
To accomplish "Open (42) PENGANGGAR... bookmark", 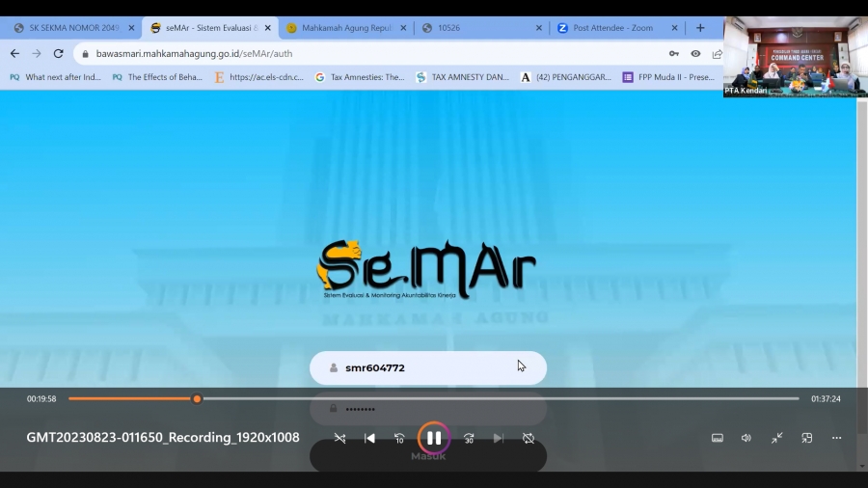I will coord(566,77).
